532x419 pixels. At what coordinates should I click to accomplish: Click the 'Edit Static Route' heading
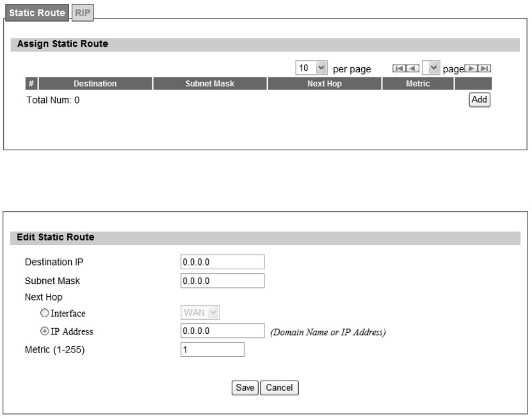56,237
